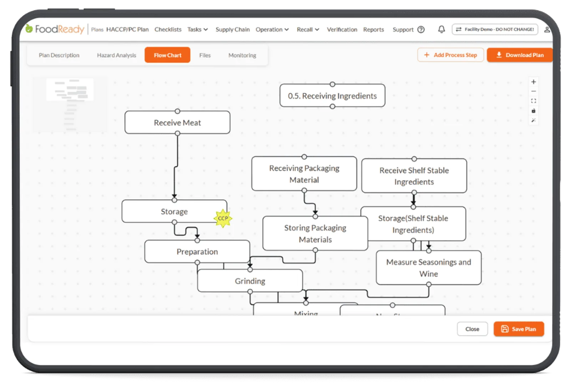Open the notifications bell
571x392 pixels.
(441, 29)
